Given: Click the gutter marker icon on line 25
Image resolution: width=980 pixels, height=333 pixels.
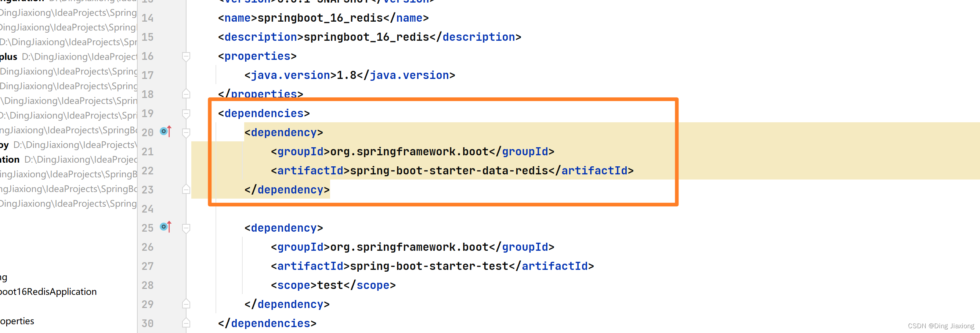Looking at the screenshot, I should pyautogui.click(x=166, y=227).
